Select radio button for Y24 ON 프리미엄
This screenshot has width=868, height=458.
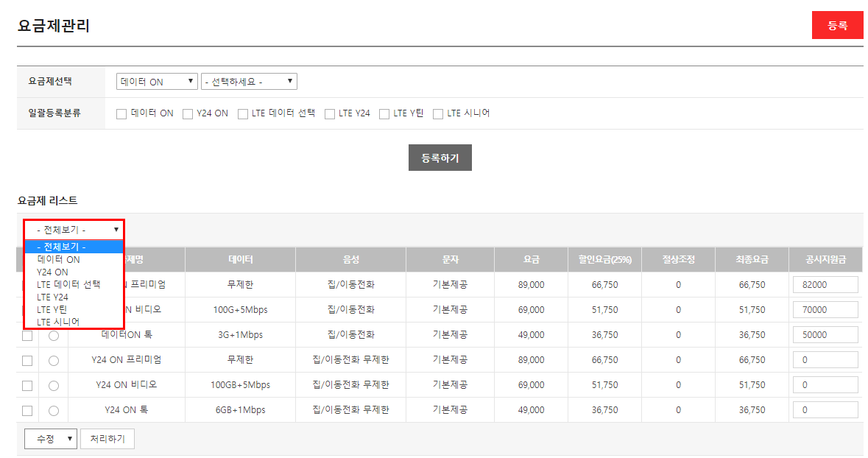[x=54, y=361]
